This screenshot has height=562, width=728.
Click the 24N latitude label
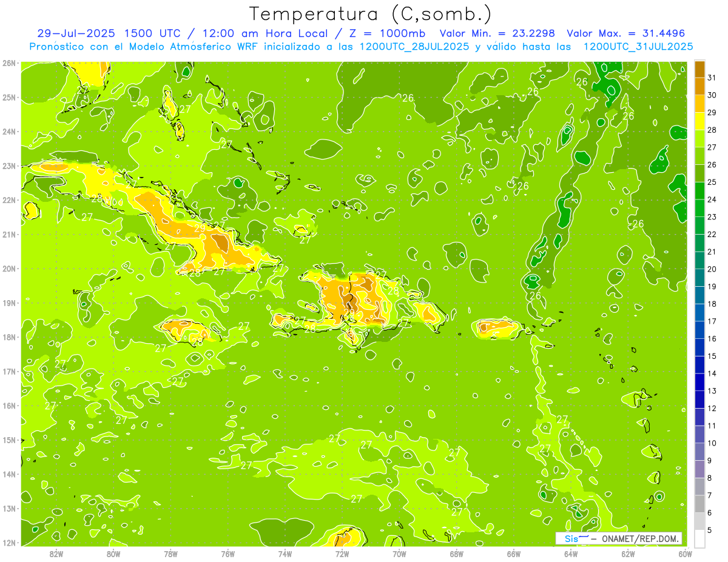pos(8,132)
